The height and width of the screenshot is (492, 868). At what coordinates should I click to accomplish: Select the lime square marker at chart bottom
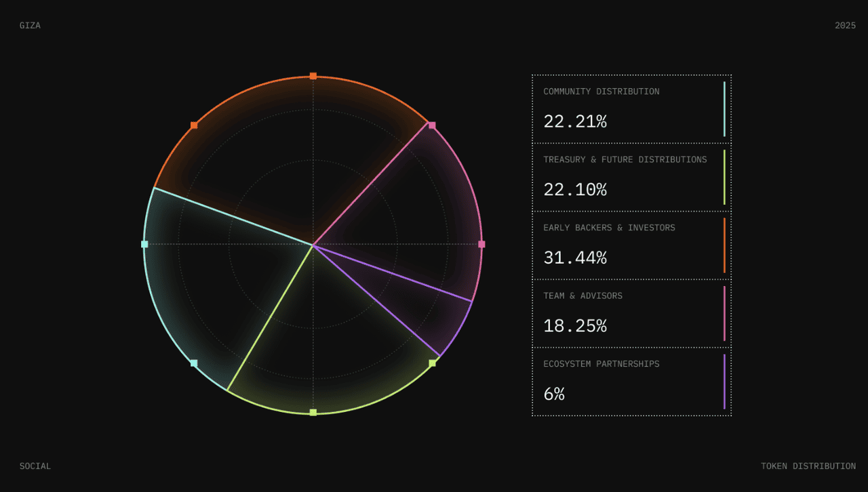click(313, 412)
